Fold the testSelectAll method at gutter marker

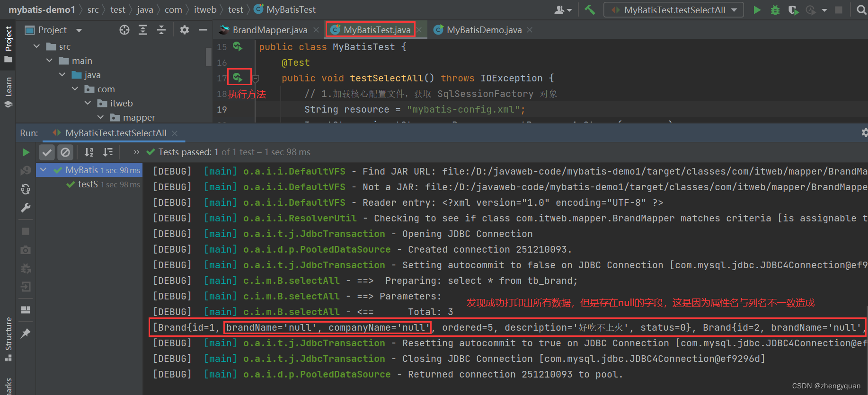click(x=256, y=79)
